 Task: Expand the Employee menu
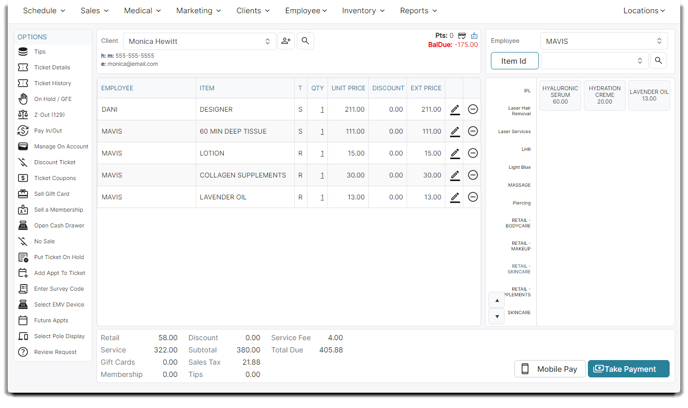pos(306,11)
